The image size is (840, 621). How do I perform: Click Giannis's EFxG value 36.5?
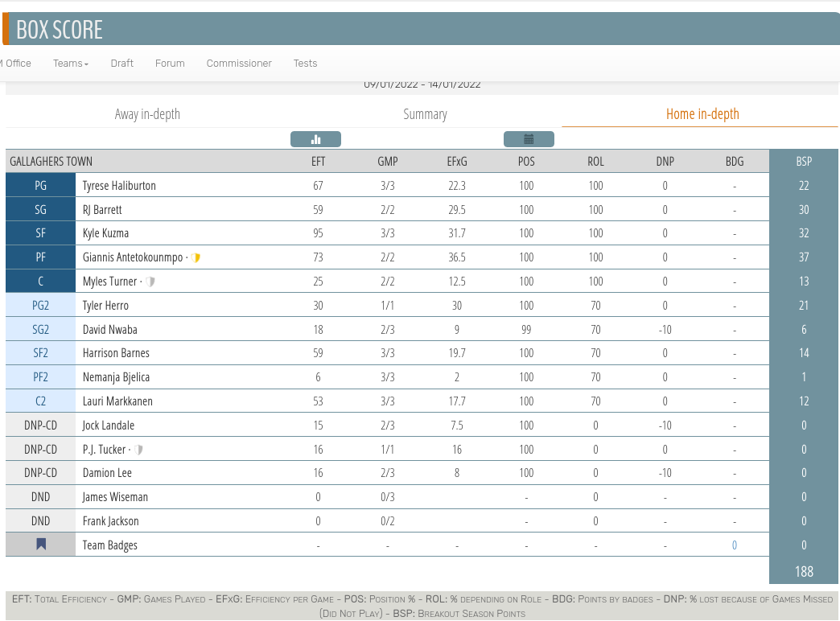tap(457, 257)
